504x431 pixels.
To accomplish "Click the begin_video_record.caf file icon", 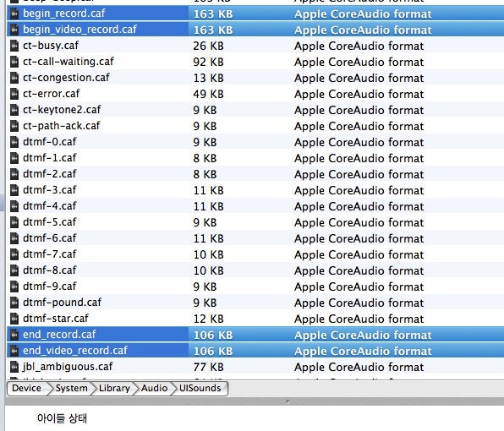I will coord(14,30).
